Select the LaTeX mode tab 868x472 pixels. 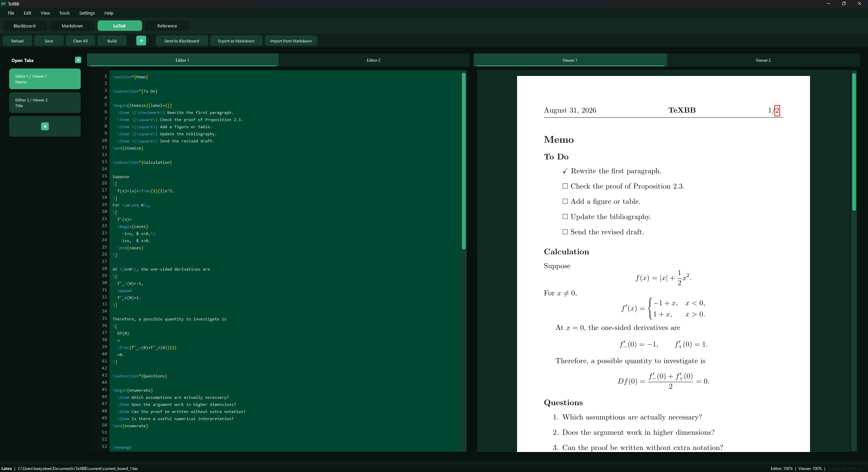[119, 26]
